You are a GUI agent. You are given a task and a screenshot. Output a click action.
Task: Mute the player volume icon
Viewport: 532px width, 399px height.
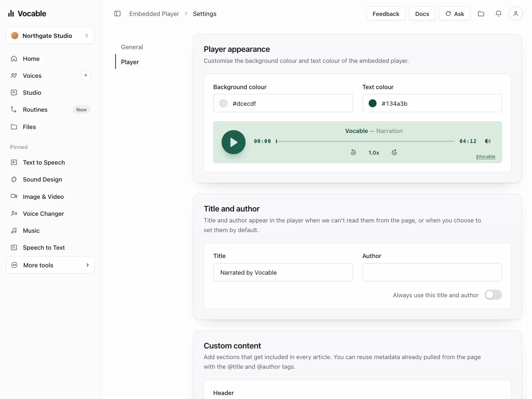tap(488, 141)
